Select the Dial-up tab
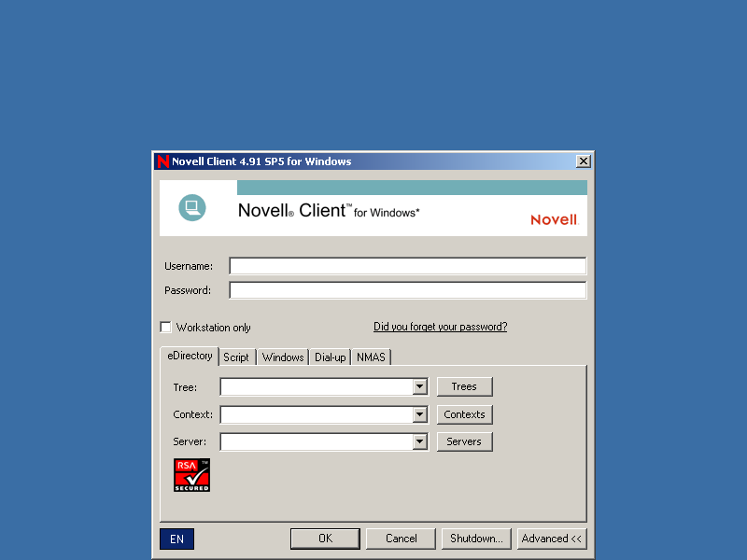The height and width of the screenshot is (560, 747). 331,357
